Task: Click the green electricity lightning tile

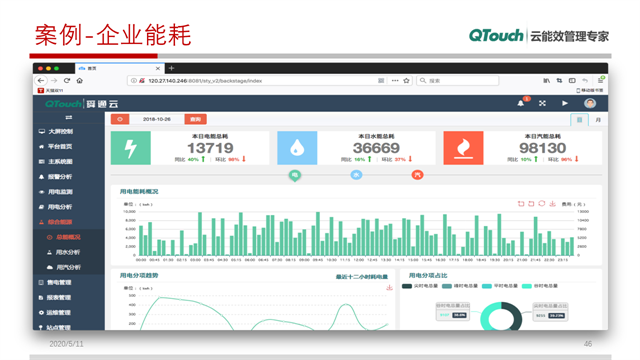Action: [x=131, y=148]
